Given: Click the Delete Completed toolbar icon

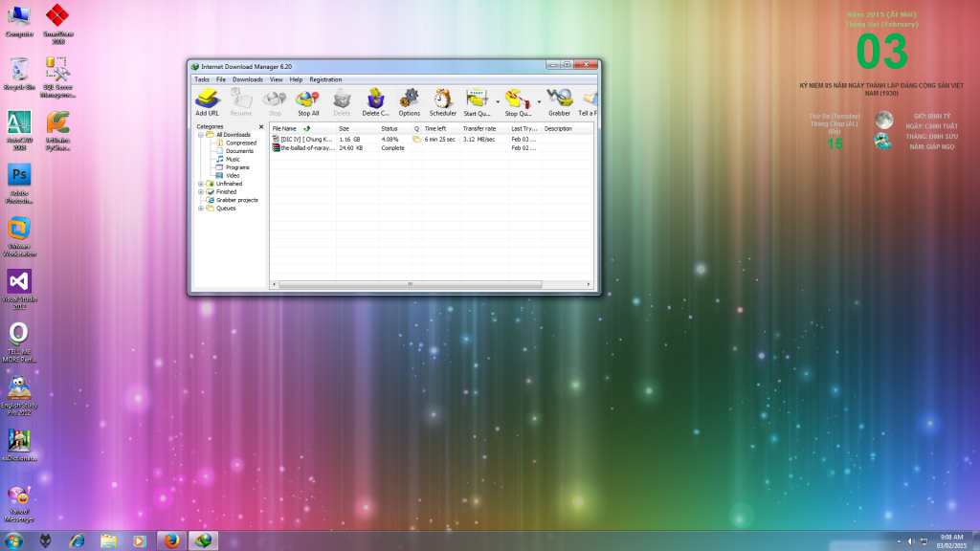Looking at the screenshot, I should [x=376, y=99].
